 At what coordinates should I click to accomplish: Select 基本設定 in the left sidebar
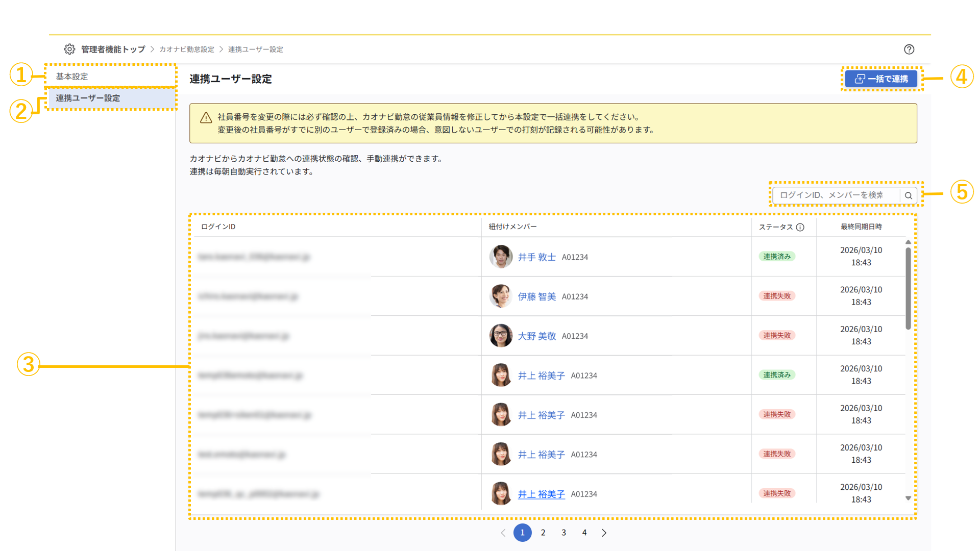[x=72, y=76]
